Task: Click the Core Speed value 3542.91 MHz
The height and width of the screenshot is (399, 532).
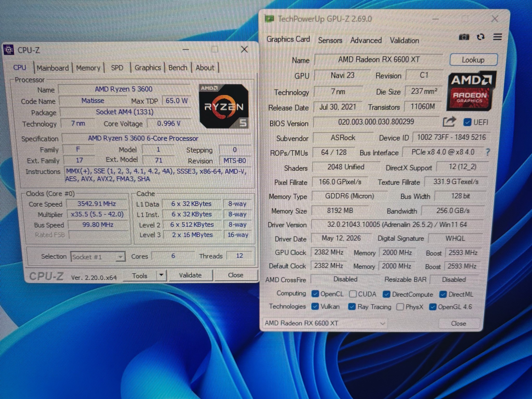Action: pyautogui.click(x=97, y=204)
